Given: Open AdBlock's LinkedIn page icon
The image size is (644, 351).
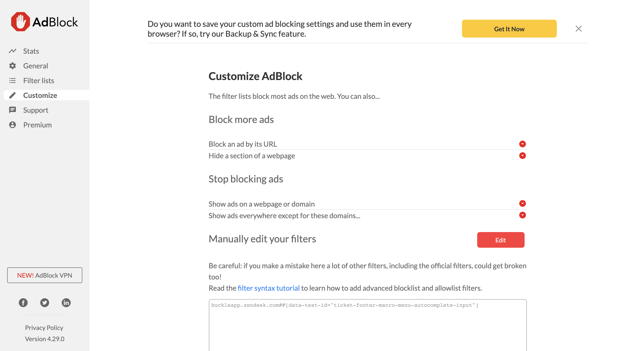Looking at the screenshot, I should point(66,303).
